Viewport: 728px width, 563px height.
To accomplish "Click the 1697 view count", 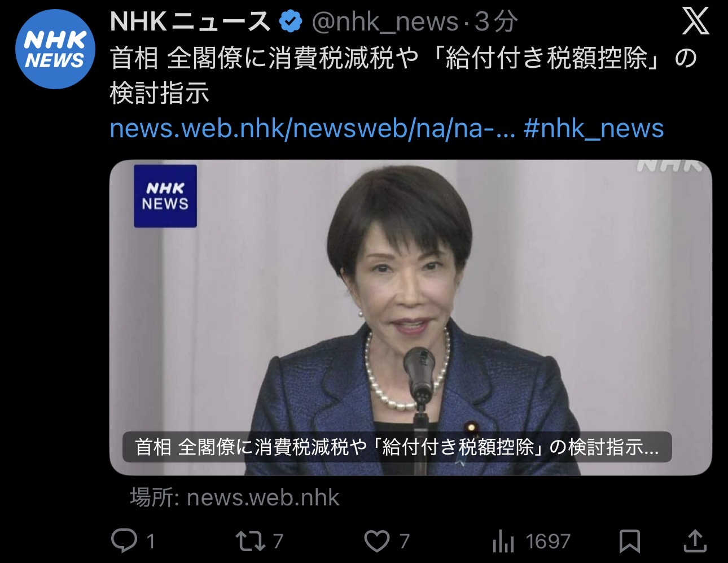I will click(548, 542).
